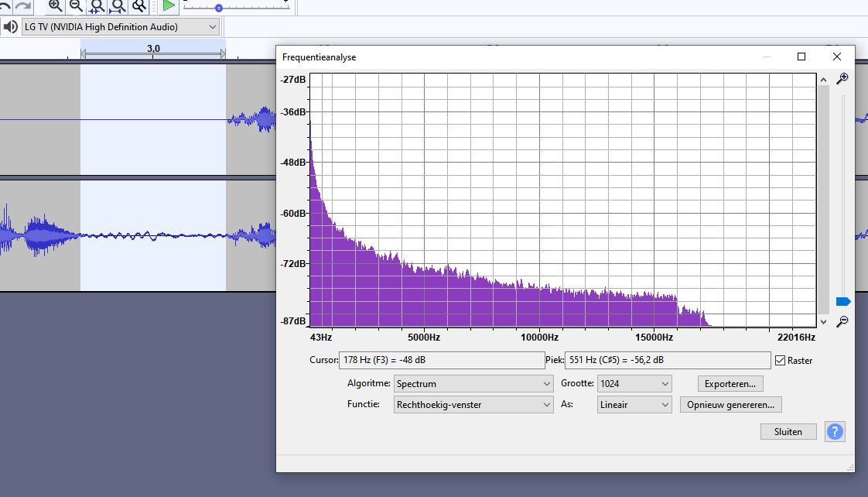Click the speaker playback device icon
The height and width of the screenshot is (497, 868).
10,26
